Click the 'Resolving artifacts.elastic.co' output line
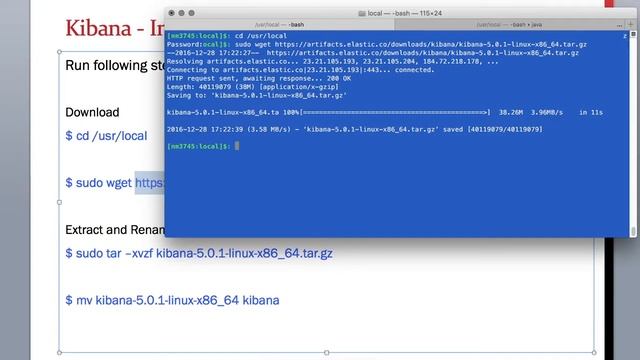Screen dimensions: 640x360 [x=332, y=62]
